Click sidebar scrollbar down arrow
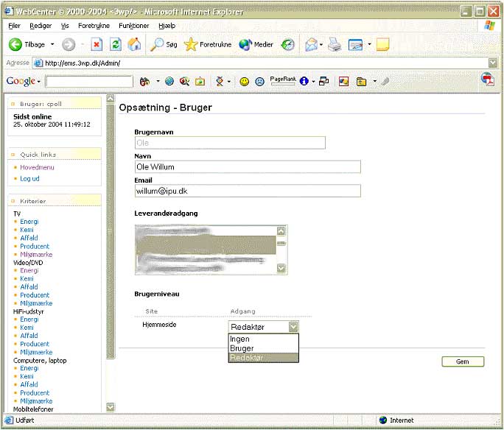The height and width of the screenshot is (430, 504). coord(111,407)
